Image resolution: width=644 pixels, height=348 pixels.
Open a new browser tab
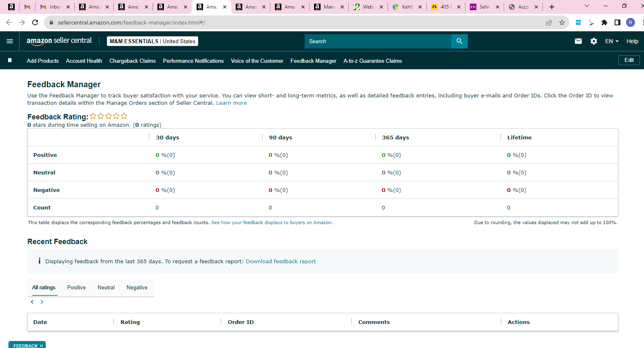552,7
